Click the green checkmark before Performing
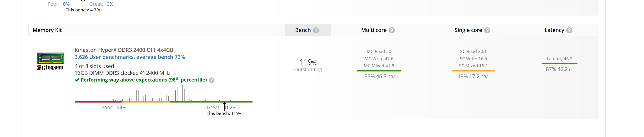 click(77, 80)
